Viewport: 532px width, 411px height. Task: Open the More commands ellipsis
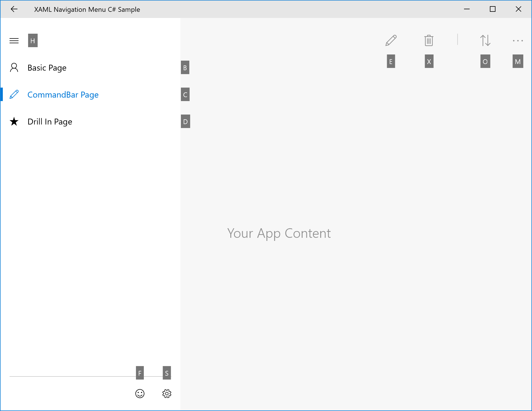(x=518, y=40)
